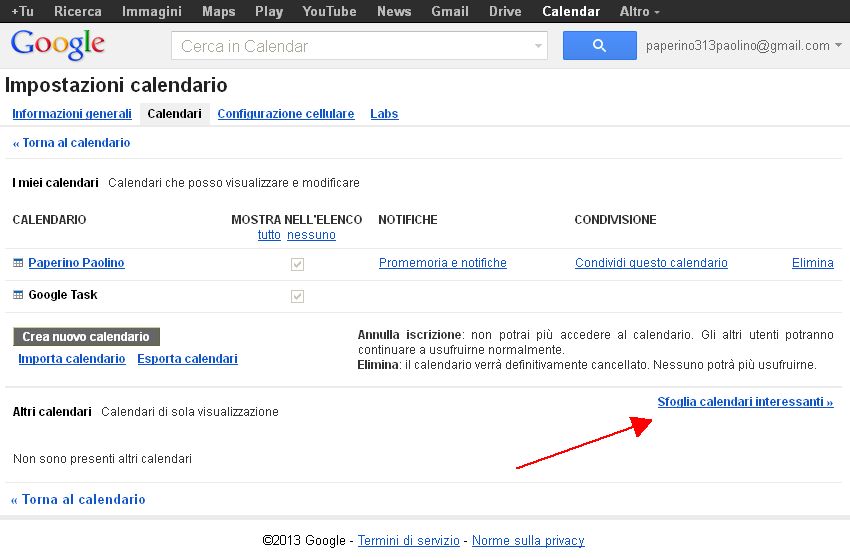850x558 pixels.
Task: Click calendar icon beside Google Task
Action: pyautogui.click(x=18, y=295)
